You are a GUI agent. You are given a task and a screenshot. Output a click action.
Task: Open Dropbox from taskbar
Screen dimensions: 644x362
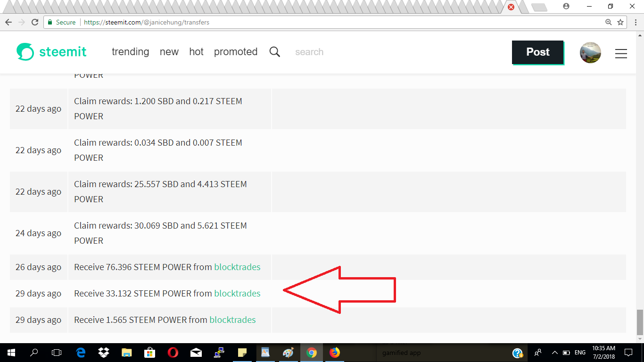pyautogui.click(x=104, y=353)
